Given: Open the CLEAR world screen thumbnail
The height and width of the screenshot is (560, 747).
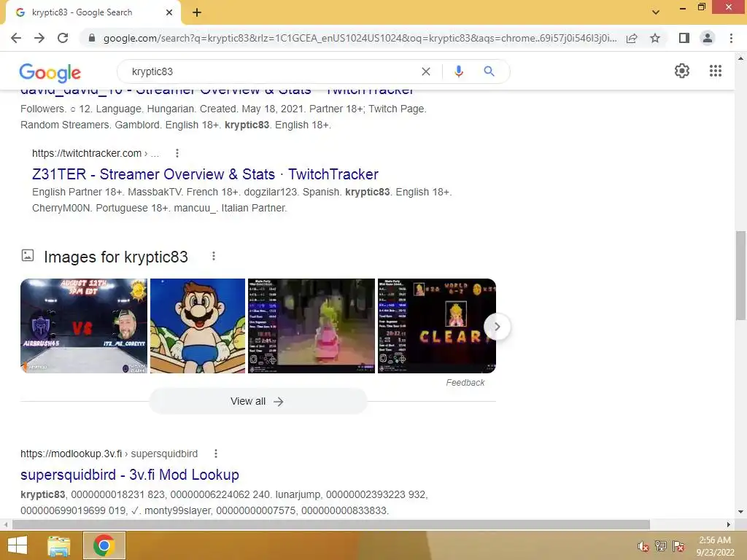Looking at the screenshot, I should pyautogui.click(x=437, y=326).
